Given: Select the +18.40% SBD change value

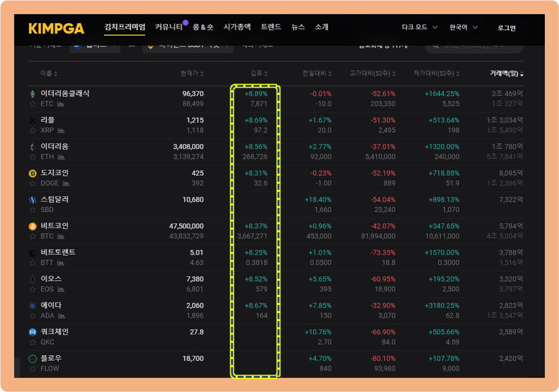Looking at the screenshot, I should point(318,200).
